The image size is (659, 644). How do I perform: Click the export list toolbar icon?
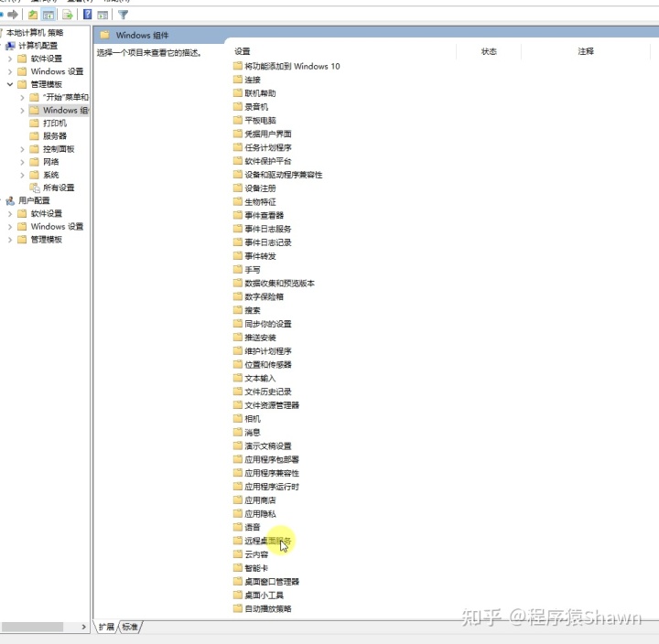pyautogui.click(x=68, y=15)
